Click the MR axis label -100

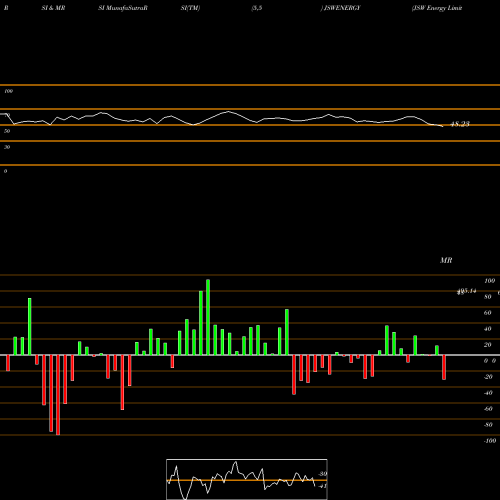click(490, 441)
